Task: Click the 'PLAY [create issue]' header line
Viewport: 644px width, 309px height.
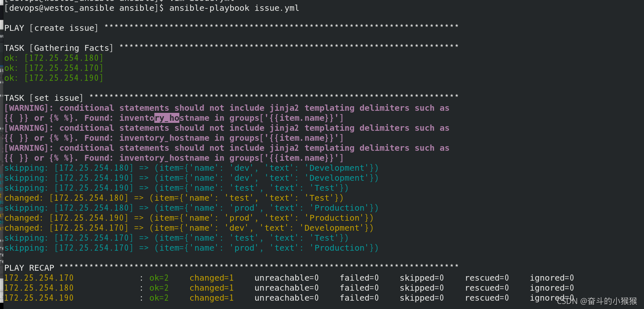Action: 231,28
